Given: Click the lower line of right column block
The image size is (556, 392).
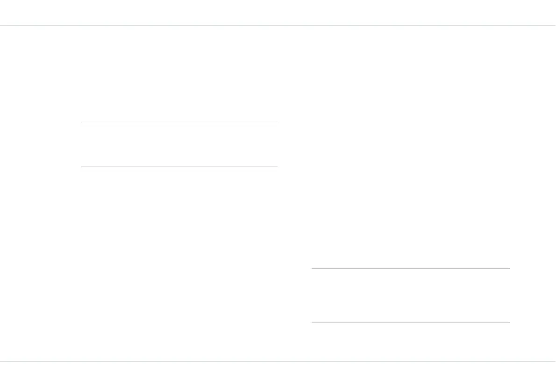Looking at the screenshot, I should tap(411, 322).
